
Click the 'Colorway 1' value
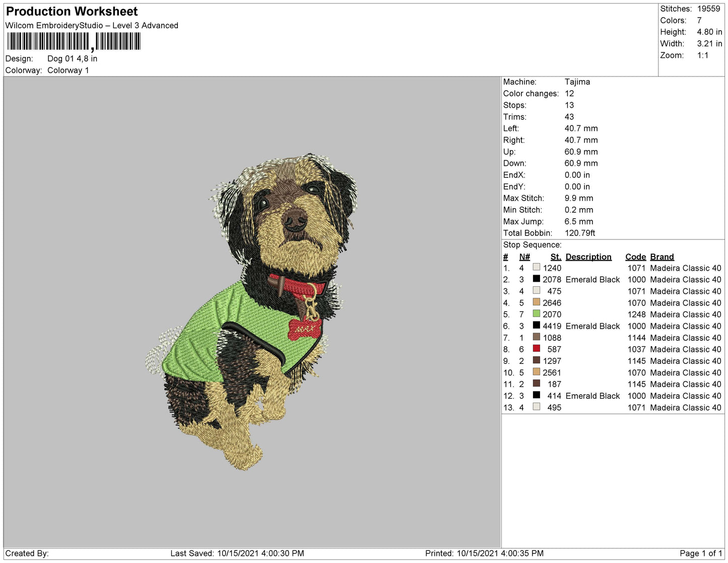coord(68,70)
